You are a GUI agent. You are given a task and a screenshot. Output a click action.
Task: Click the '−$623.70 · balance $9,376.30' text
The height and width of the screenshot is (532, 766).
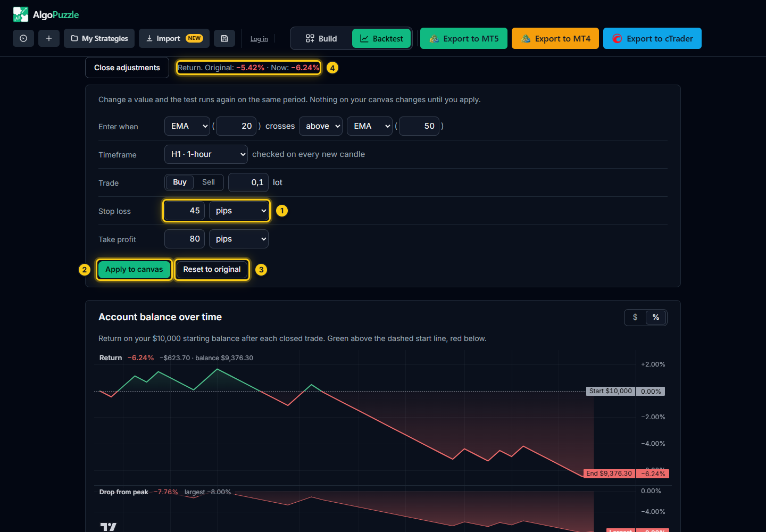click(206, 358)
